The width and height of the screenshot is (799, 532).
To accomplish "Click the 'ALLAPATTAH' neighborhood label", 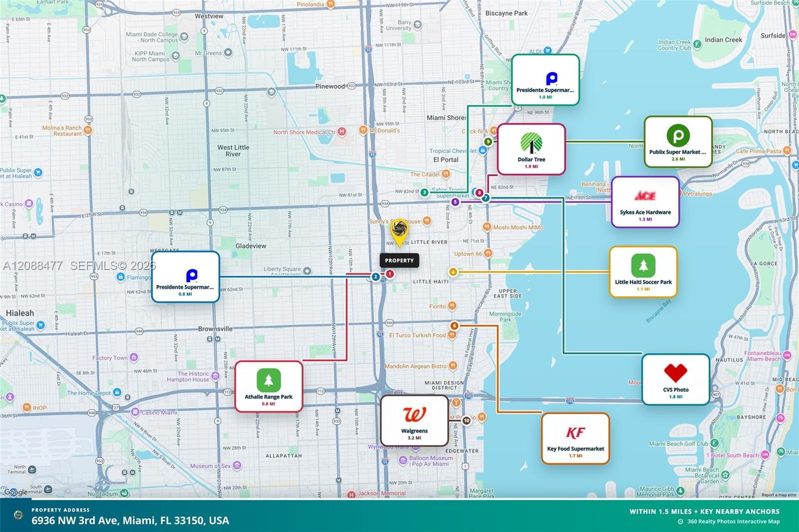I will coord(284,456).
